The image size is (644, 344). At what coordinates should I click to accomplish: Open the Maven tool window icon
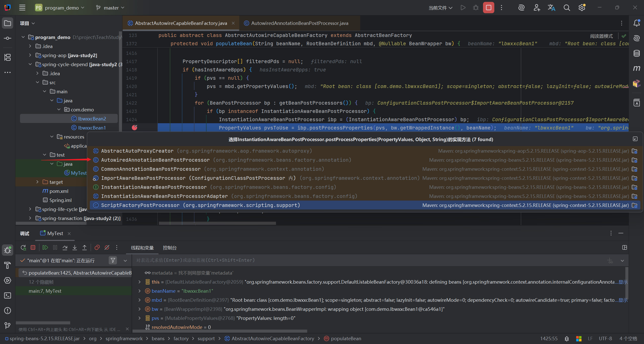pyautogui.click(x=636, y=68)
